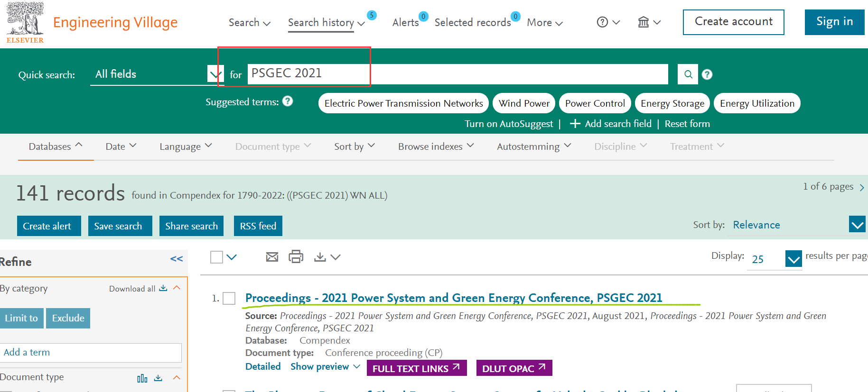
Task: Click the magnifier search submit icon
Action: pos(688,74)
